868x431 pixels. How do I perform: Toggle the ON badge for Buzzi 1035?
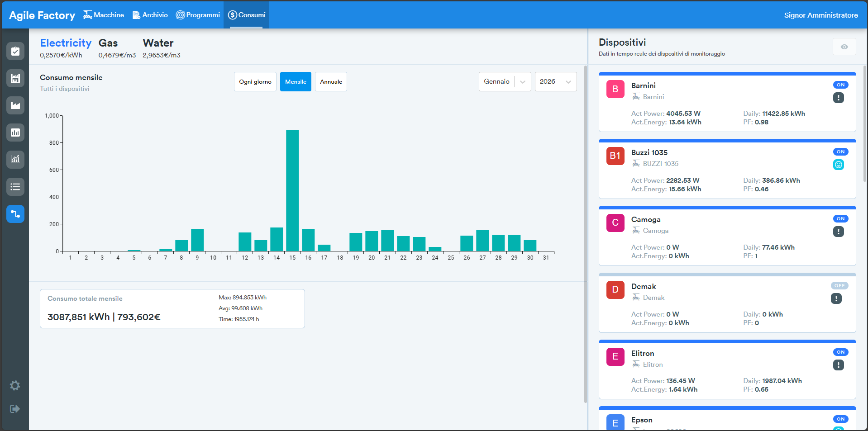coord(841,152)
